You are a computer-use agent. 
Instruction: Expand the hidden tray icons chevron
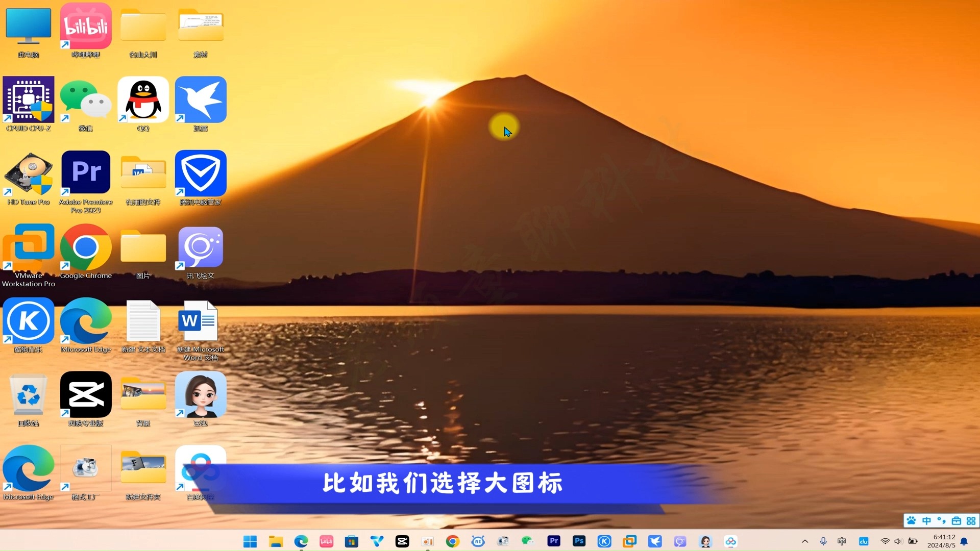(805, 541)
